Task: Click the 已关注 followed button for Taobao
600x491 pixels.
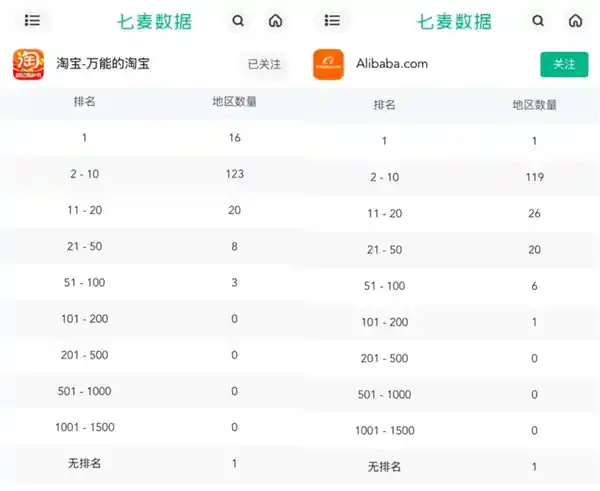Action: tap(264, 64)
